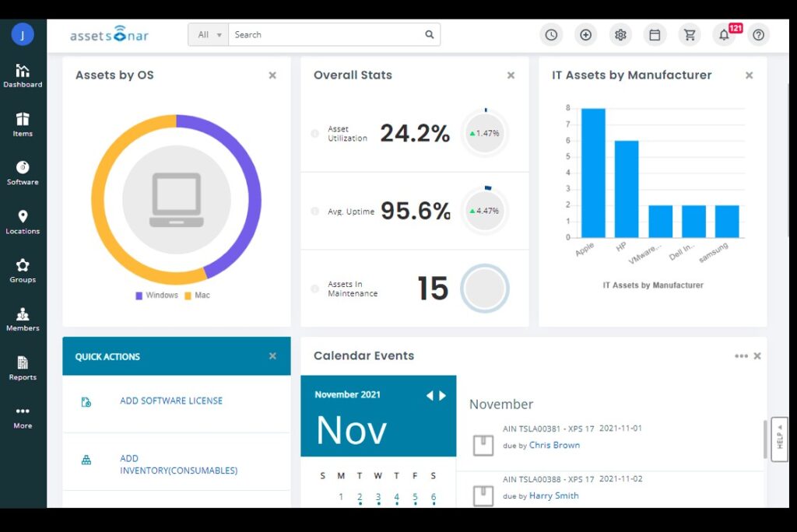Open settings gear icon
Image resolution: width=797 pixels, height=532 pixels.
coord(620,34)
